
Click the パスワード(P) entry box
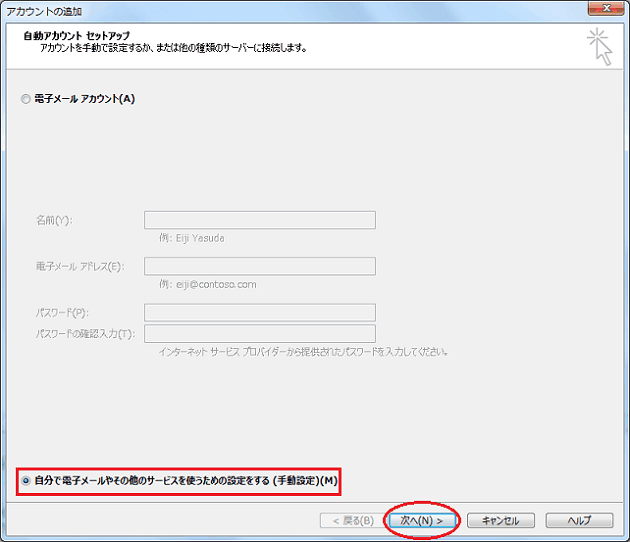(260, 313)
